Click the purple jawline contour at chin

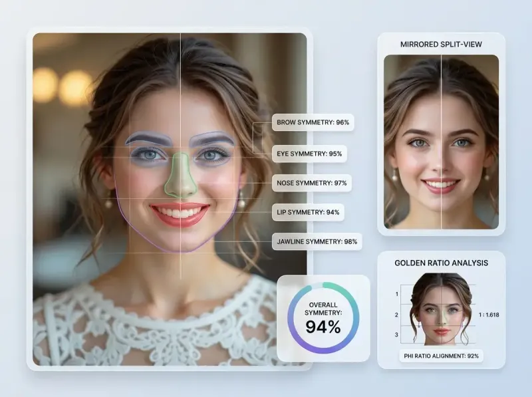(x=180, y=251)
